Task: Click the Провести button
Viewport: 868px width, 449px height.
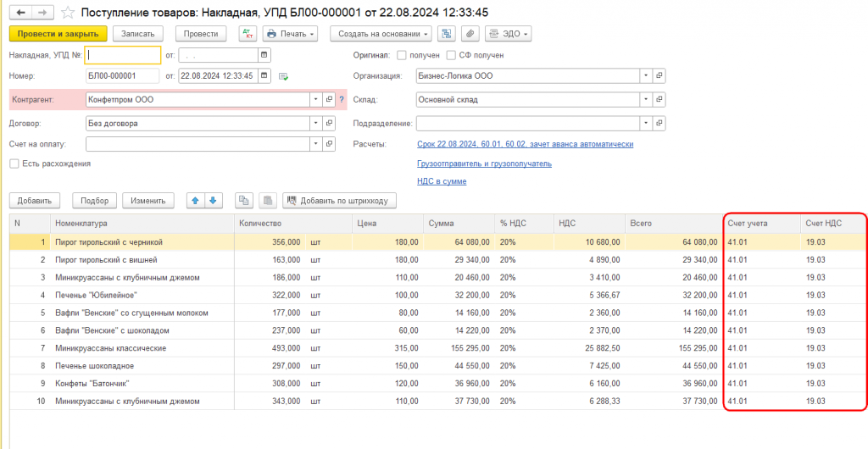Action: tap(201, 34)
